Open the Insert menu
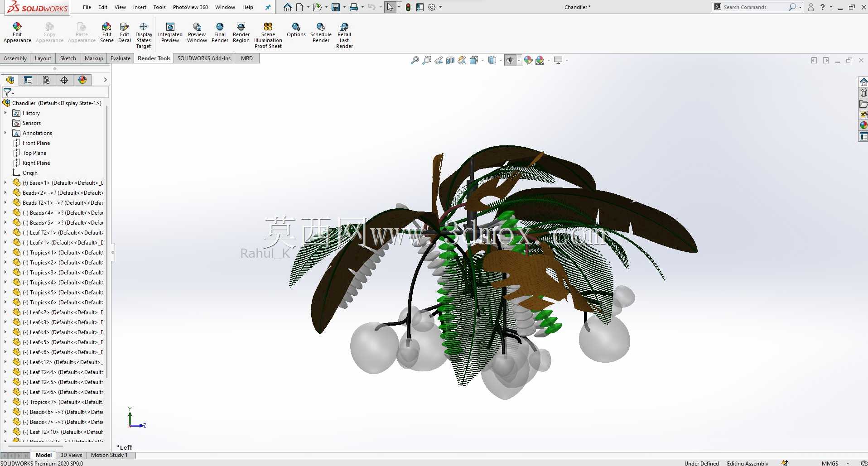 140,7
